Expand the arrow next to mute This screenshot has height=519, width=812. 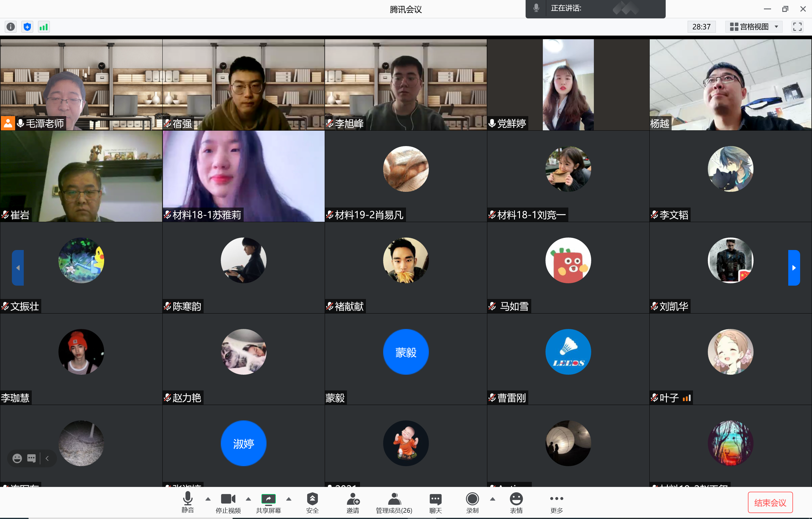[x=208, y=499]
